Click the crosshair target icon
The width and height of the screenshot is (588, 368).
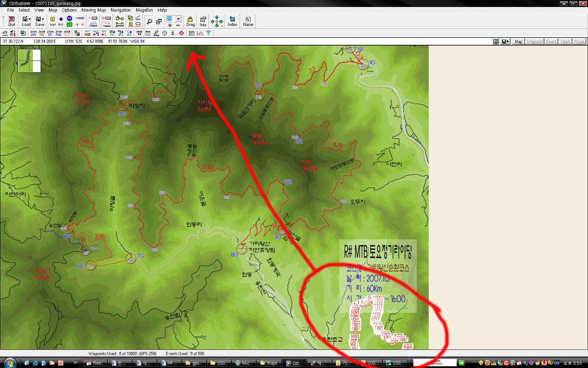(164, 33)
